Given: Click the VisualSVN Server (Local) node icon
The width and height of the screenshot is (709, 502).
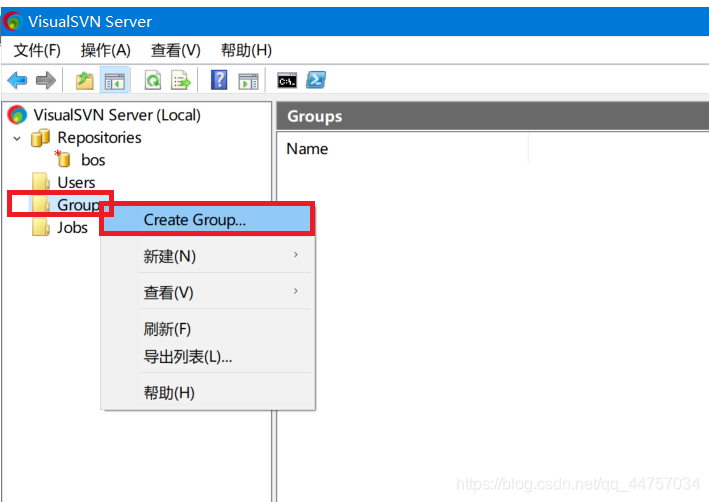Looking at the screenshot, I should 17,115.
